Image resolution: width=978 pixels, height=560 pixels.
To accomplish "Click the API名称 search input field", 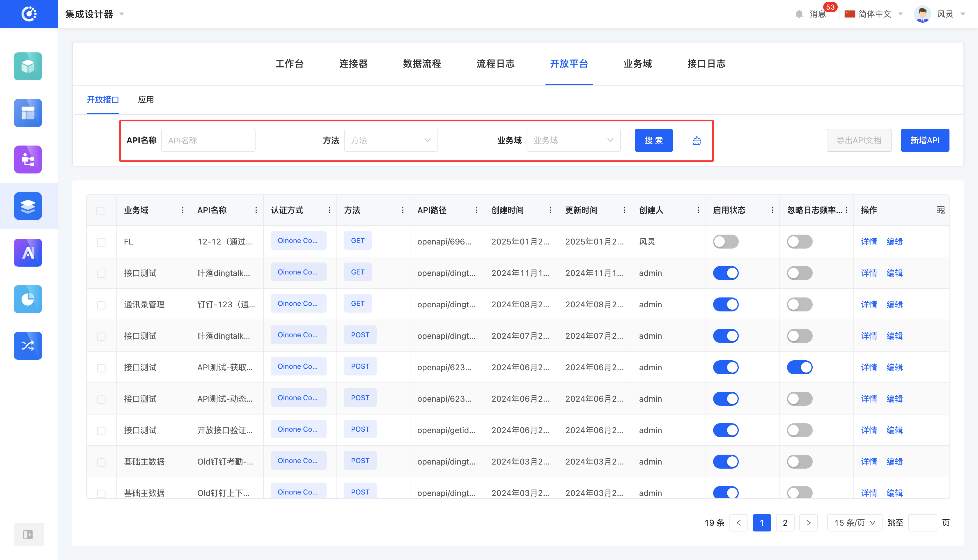I will 208,140.
